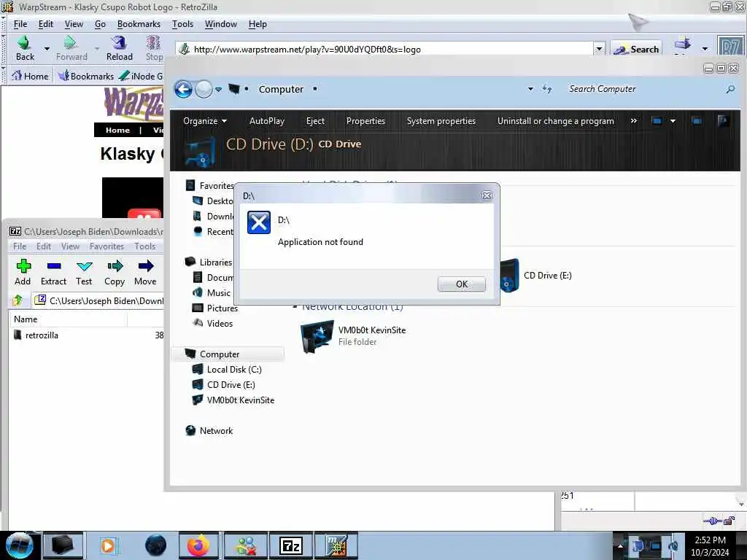Image resolution: width=747 pixels, height=560 pixels.
Task: Open the address bar history dropdown in Explorer
Action: click(x=530, y=89)
